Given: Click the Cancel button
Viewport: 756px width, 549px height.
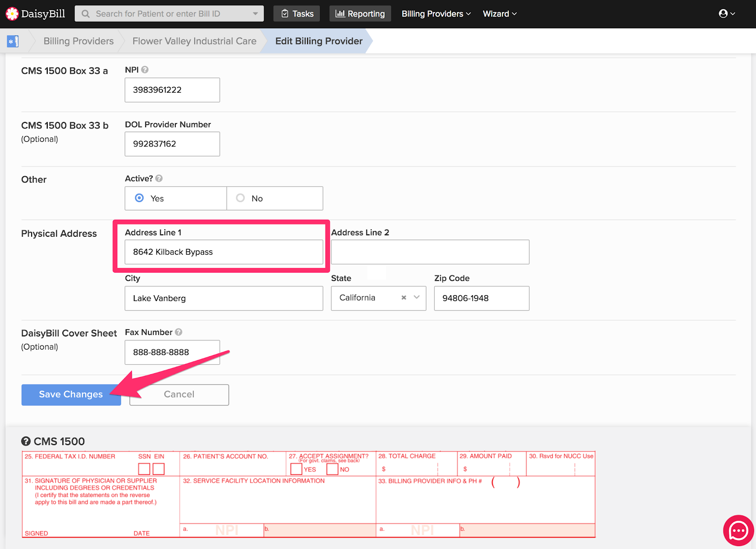Looking at the screenshot, I should tap(179, 395).
